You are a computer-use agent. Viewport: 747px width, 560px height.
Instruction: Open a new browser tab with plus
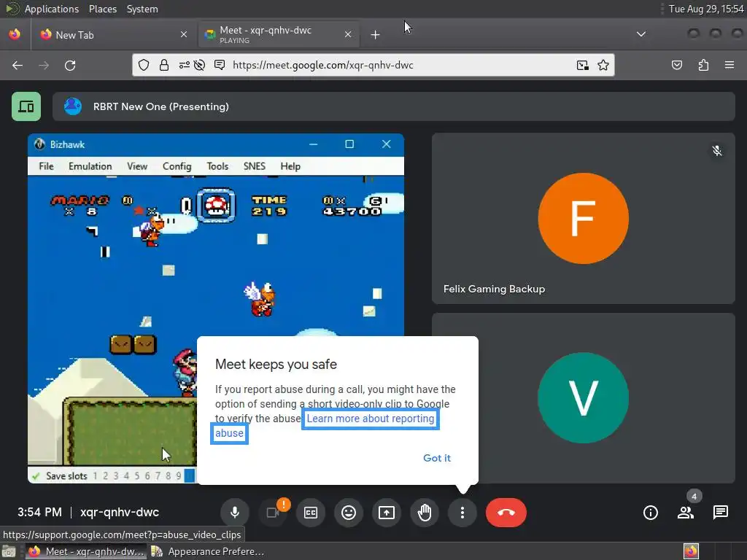coord(376,35)
